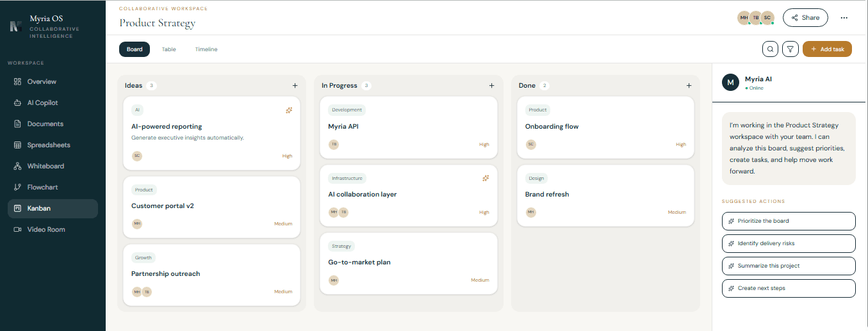Click MH assignee on Brand refresh card
Viewport: 868px width, 331px height.
(x=530, y=213)
